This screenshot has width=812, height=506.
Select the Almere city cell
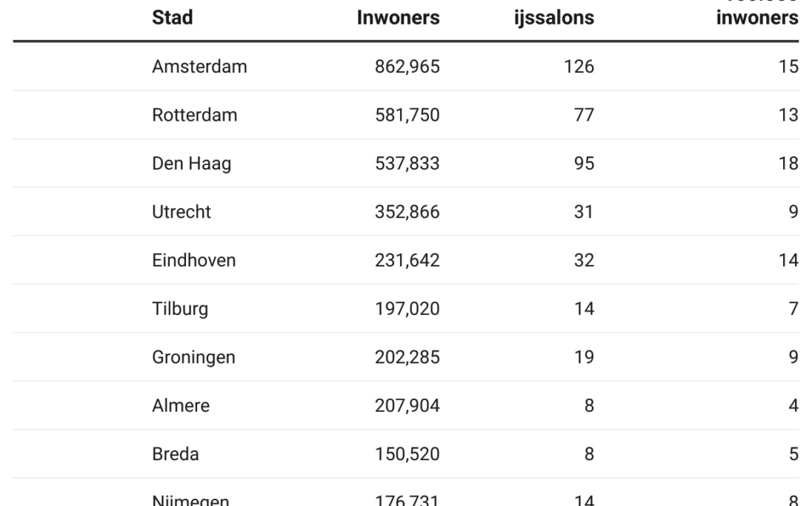[x=181, y=405]
